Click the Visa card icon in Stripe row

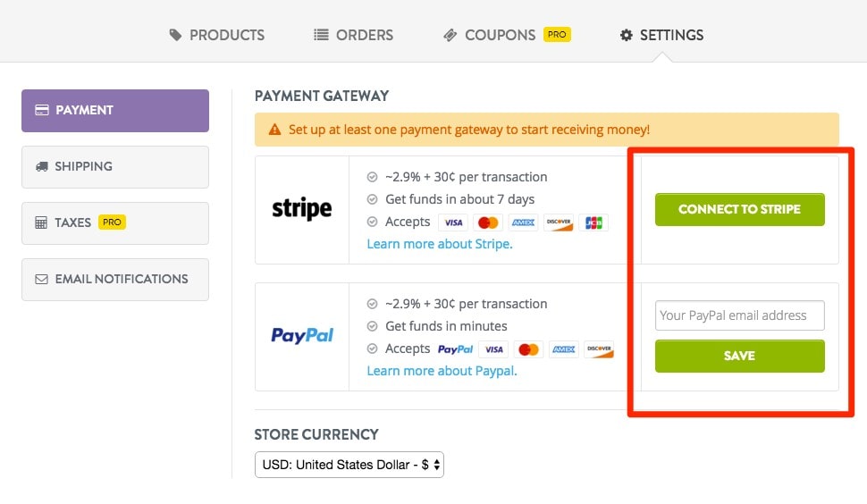click(454, 223)
